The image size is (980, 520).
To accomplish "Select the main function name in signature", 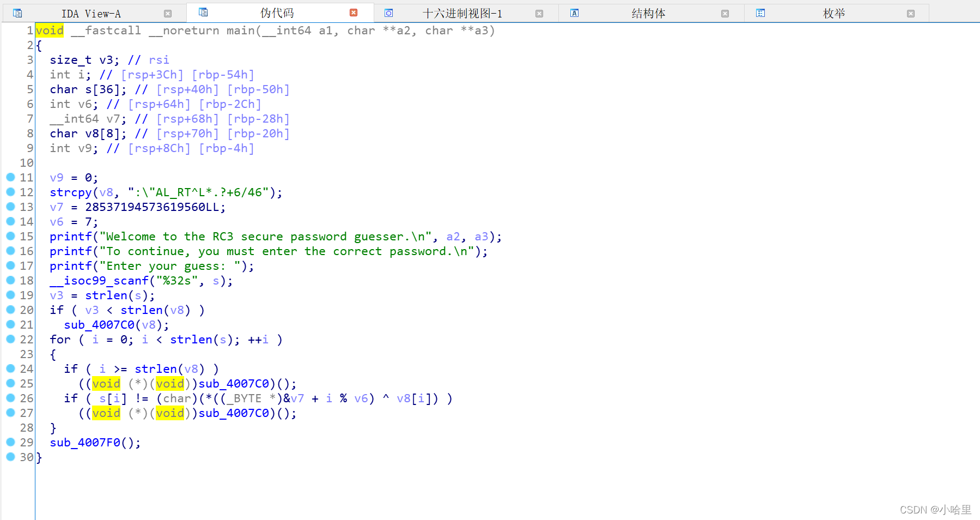I will [x=241, y=31].
